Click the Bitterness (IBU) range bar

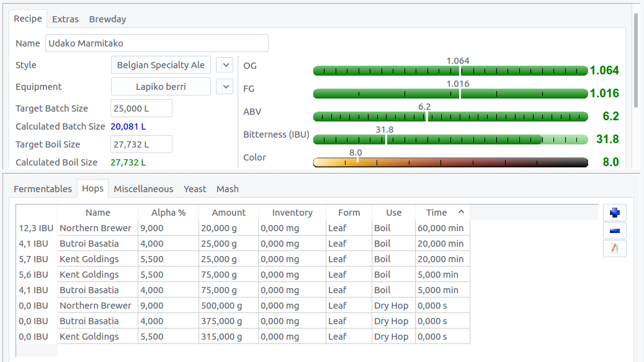pos(450,139)
